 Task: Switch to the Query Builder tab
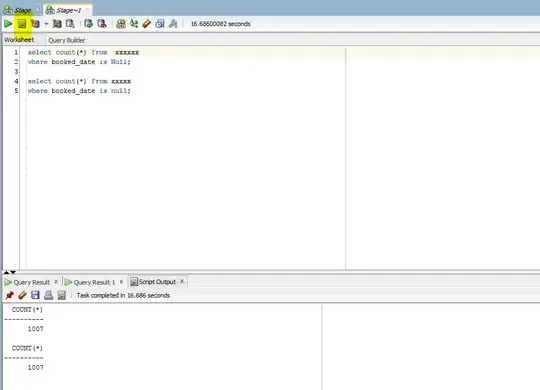click(67, 40)
